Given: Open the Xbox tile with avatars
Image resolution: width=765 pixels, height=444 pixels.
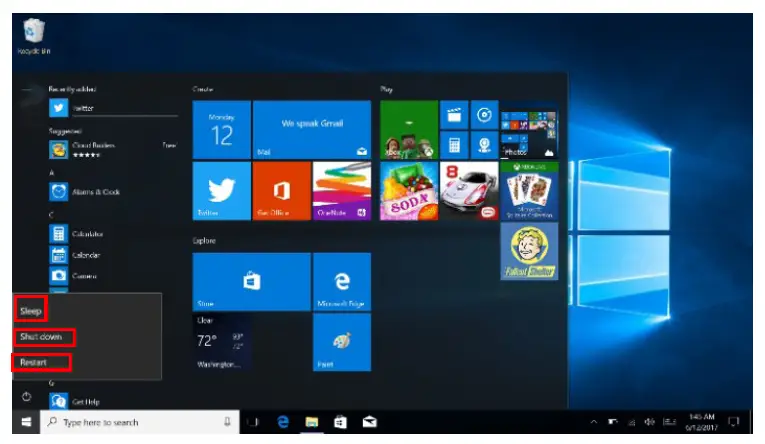Looking at the screenshot, I should (x=409, y=130).
